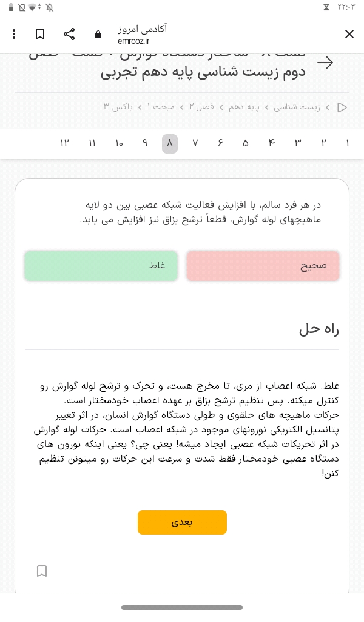The image size is (364, 622).
Task: Open زیست شناسی breadcrumb link
Action: pyautogui.click(x=297, y=108)
